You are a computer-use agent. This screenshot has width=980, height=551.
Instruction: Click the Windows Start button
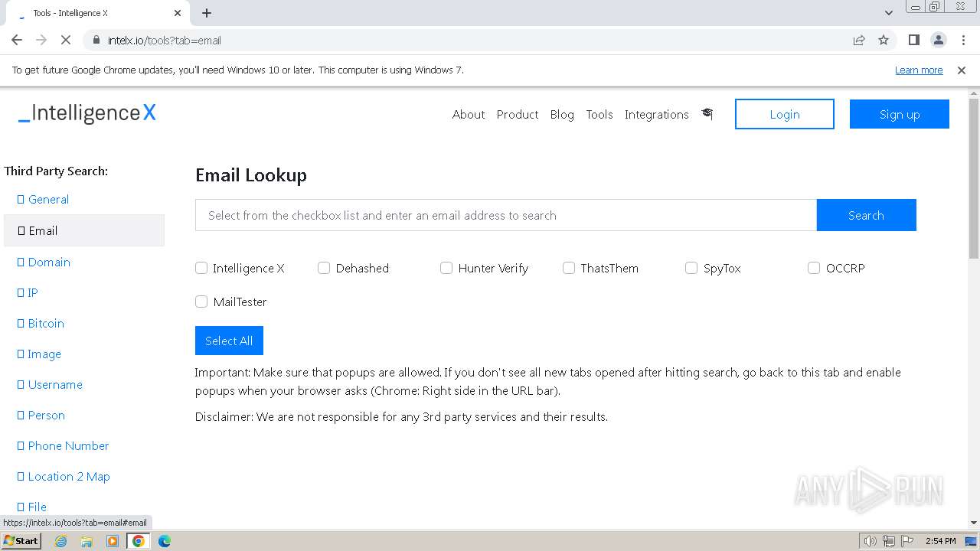[x=21, y=540]
